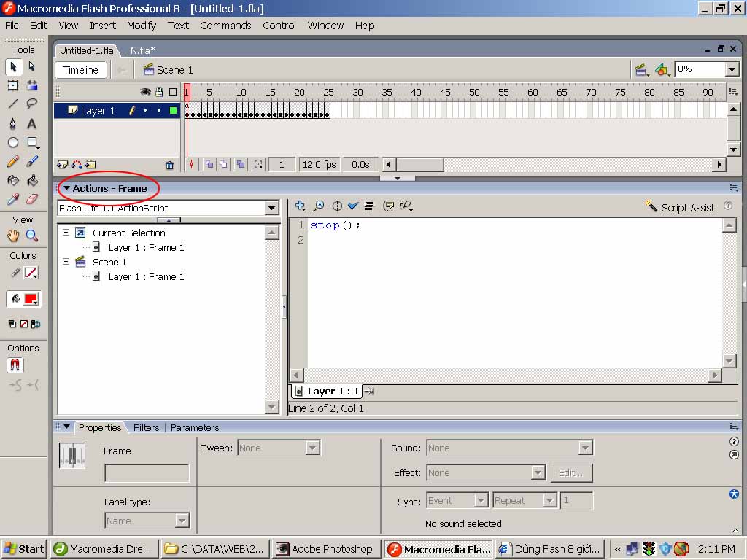Open the Commands menu

(225, 26)
